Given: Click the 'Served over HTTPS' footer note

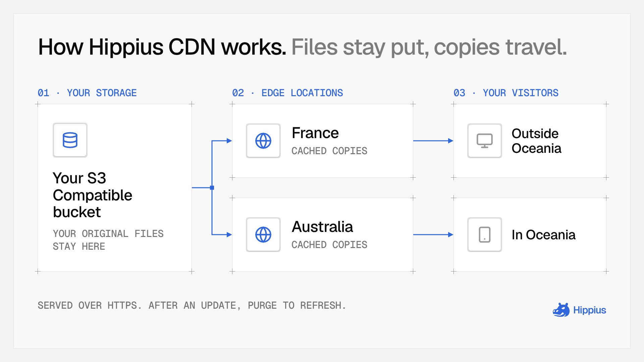Looking at the screenshot, I should pos(192,305).
